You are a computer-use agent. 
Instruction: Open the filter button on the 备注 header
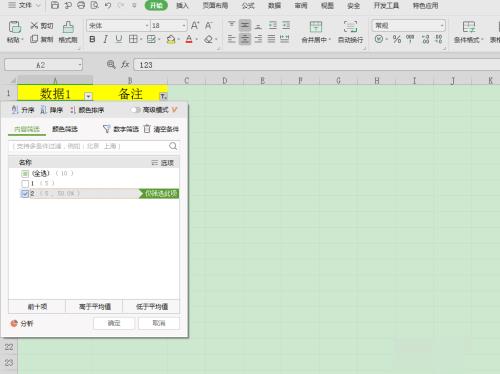[163, 97]
